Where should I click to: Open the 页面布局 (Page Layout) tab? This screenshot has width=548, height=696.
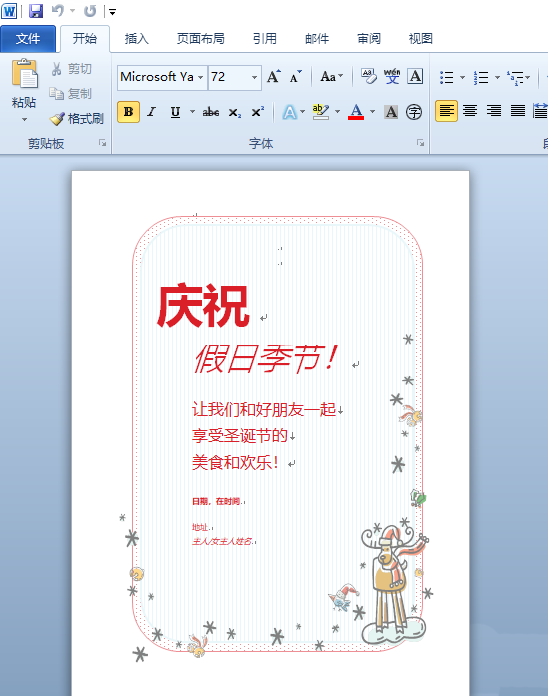201,39
